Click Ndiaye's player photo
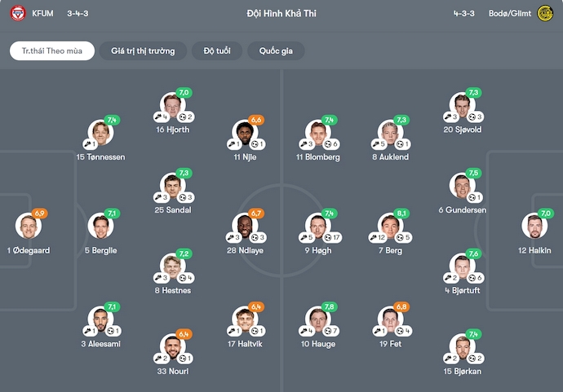 pos(245,226)
